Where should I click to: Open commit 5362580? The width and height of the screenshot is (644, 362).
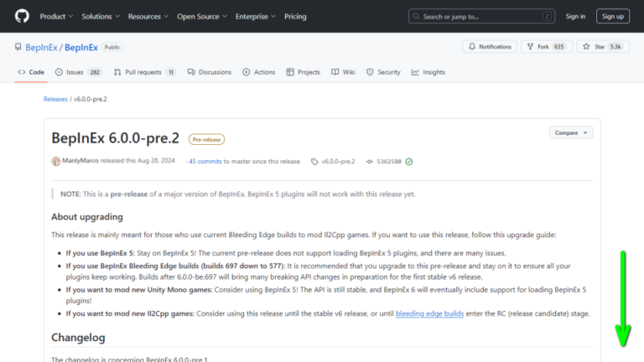click(x=388, y=161)
